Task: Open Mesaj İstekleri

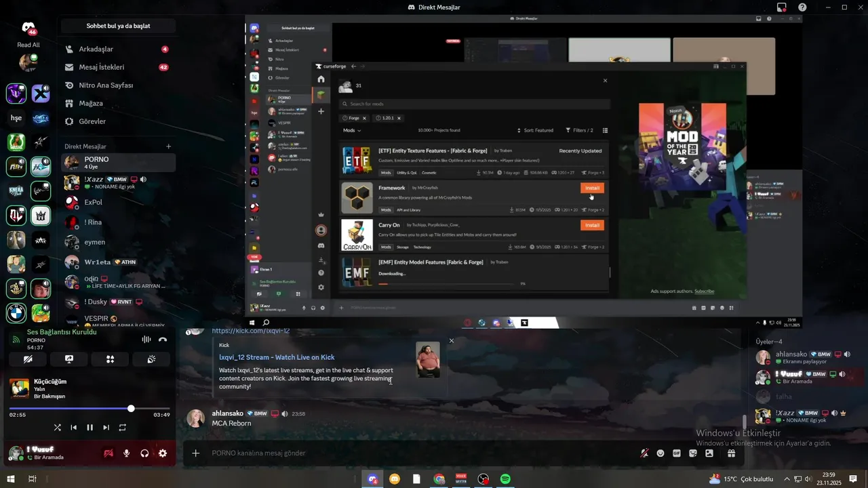Action: (117, 67)
